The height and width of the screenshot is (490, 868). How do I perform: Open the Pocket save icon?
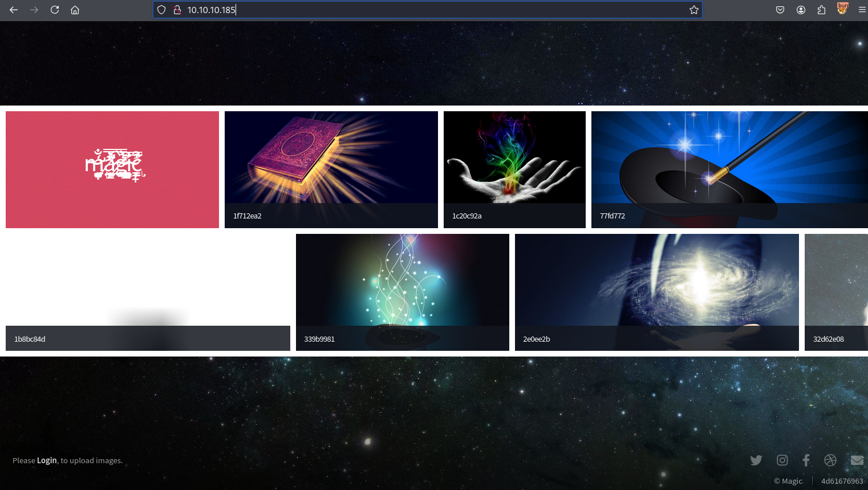click(x=780, y=10)
